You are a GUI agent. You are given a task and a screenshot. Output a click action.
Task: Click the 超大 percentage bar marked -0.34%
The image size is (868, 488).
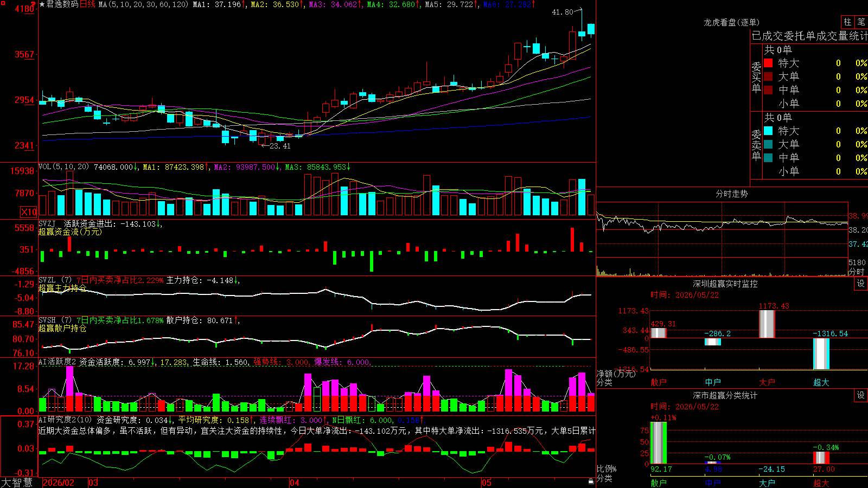[821, 458]
